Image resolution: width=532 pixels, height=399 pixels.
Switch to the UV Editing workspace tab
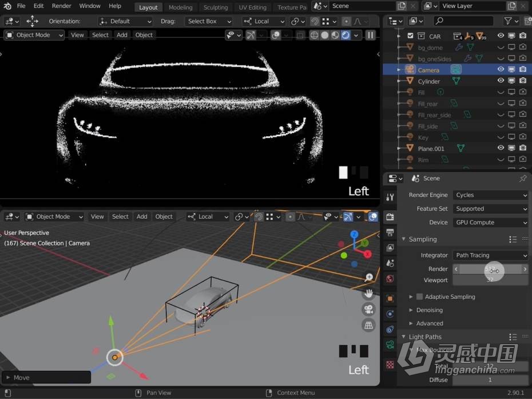(x=252, y=7)
